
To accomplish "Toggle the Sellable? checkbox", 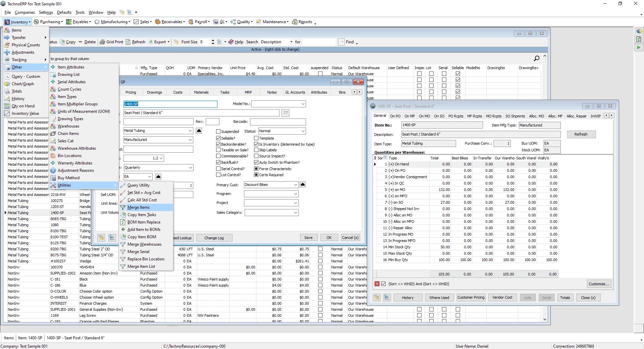I will [218, 138].
